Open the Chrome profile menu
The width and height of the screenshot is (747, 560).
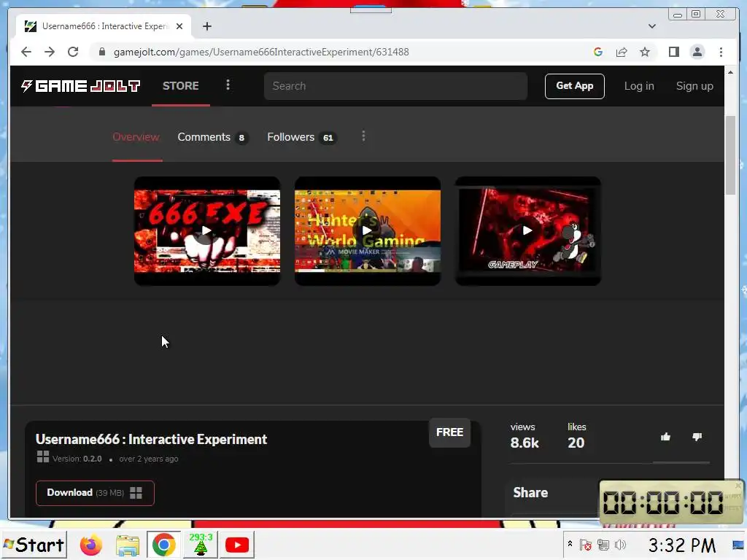(x=697, y=52)
